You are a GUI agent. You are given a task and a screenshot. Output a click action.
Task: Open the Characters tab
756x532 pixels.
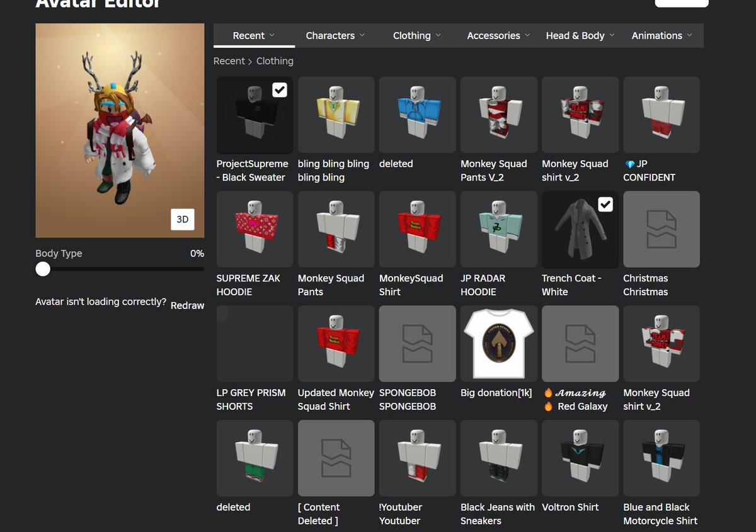335,35
